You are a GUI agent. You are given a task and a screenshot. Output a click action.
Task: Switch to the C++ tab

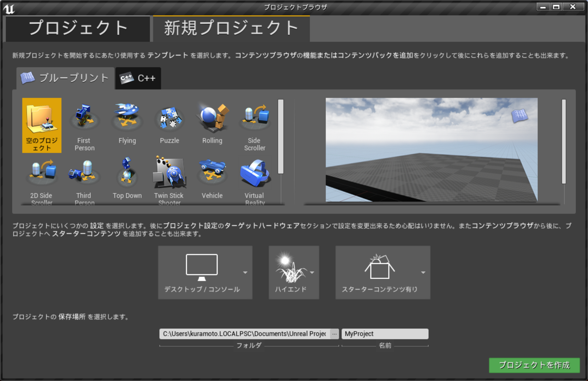pos(138,78)
